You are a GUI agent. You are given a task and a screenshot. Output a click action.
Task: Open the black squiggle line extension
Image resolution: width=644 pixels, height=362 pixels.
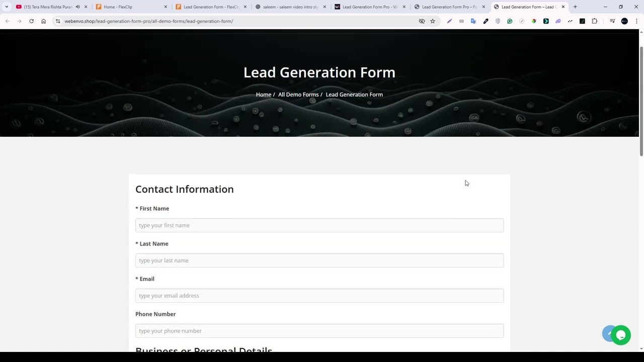(x=570, y=21)
